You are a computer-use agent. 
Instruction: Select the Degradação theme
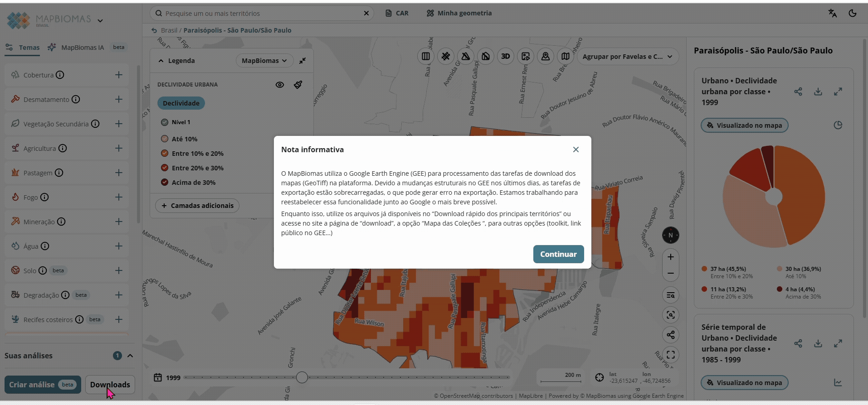pyautogui.click(x=67, y=295)
